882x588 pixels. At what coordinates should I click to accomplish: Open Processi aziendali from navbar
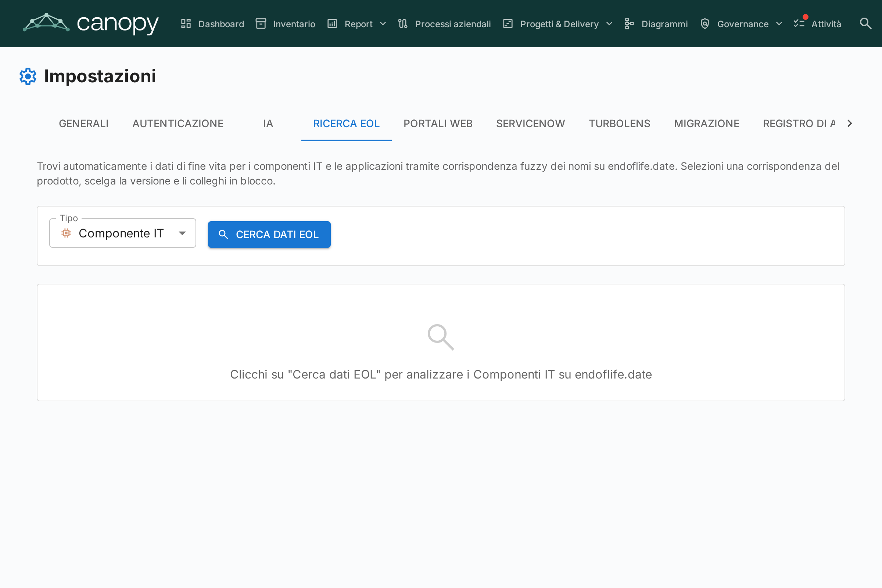453,24
